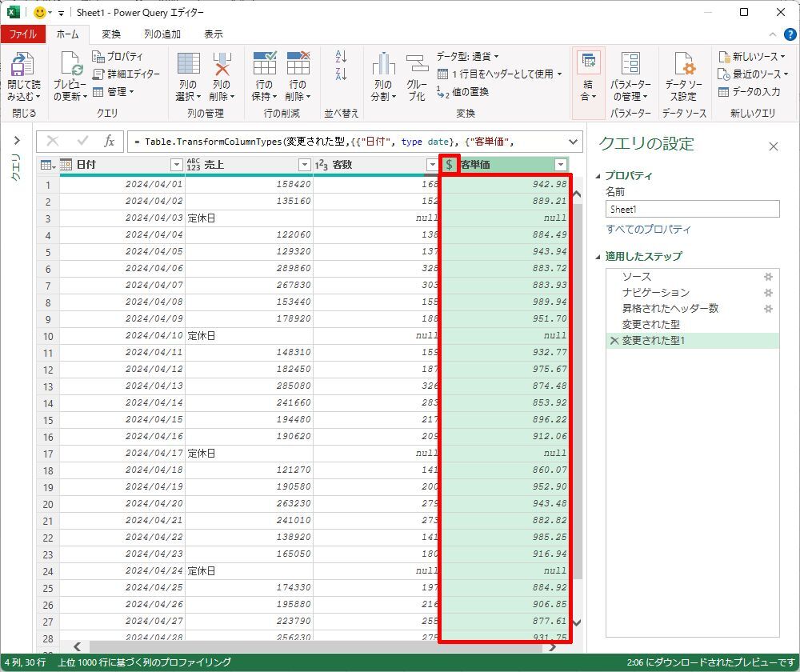Collapse the プロパティ section in query settings
This screenshot has width=800, height=672.
click(x=598, y=176)
